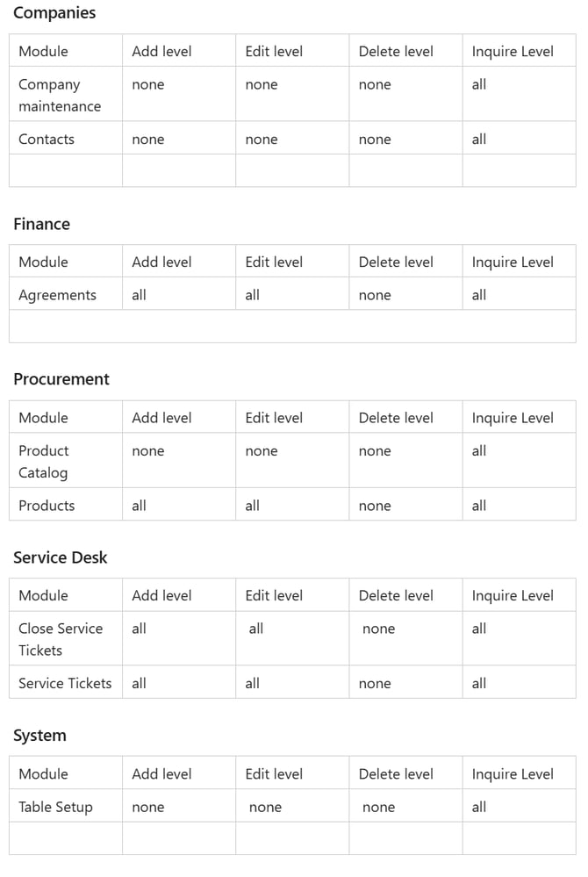Click Products row Add level value

[140, 506]
